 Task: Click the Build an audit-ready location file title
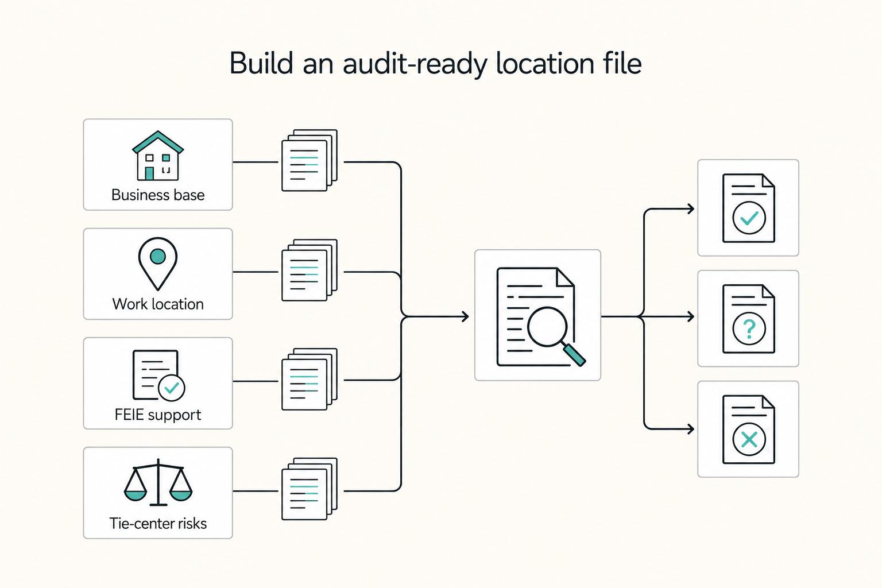point(435,63)
